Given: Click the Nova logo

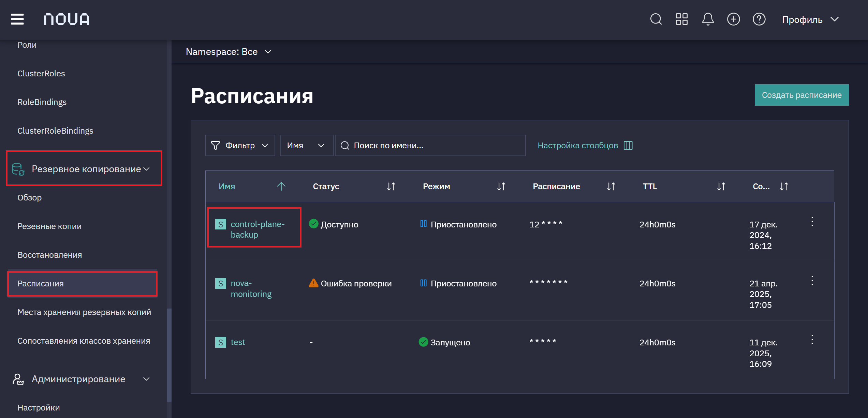Looking at the screenshot, I should pyautogui.click(x=67, y=19).
